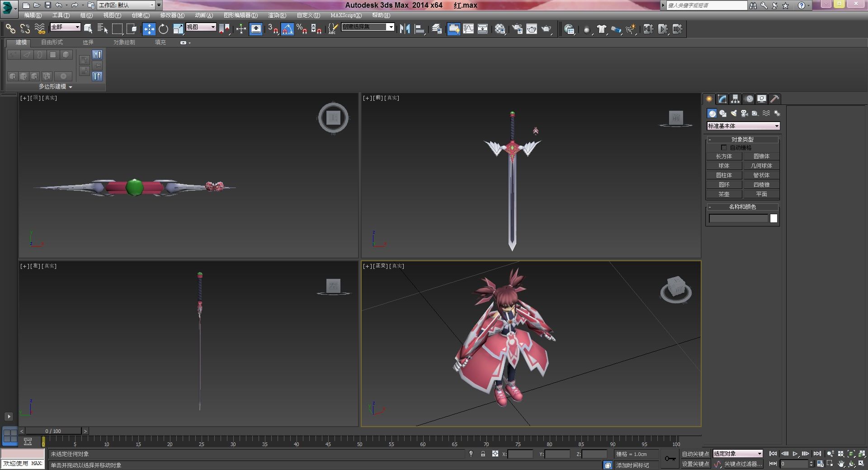
Task: Open the 修改器(M) menu
Action: [x=172, y=15]
